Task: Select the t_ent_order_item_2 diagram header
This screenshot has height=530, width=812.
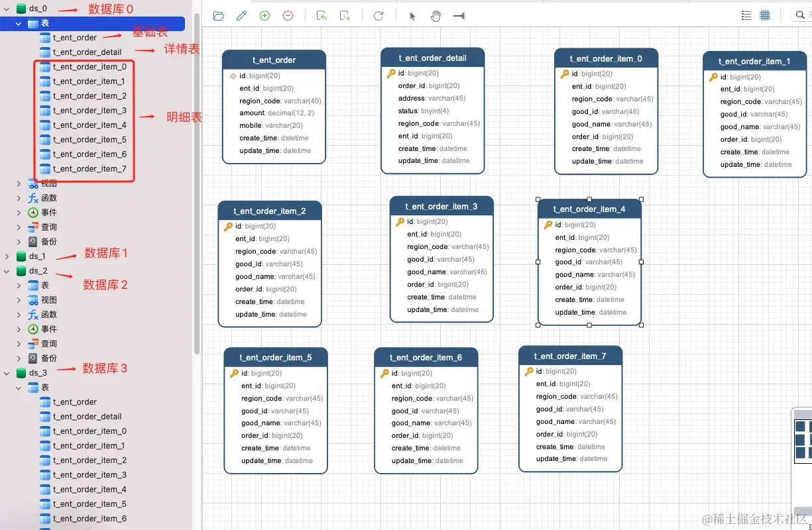Action: (270, 211)
